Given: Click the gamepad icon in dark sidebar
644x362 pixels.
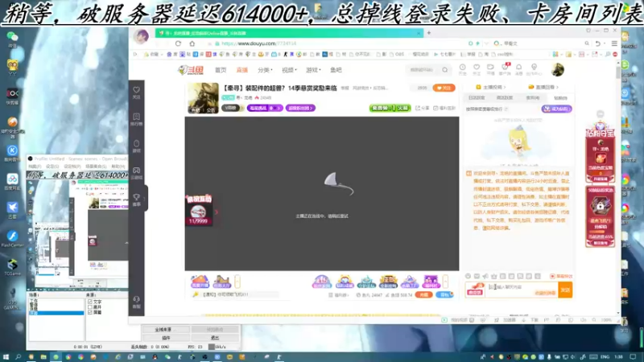Looking at the screenshot, I should click(x=136, y=171).
